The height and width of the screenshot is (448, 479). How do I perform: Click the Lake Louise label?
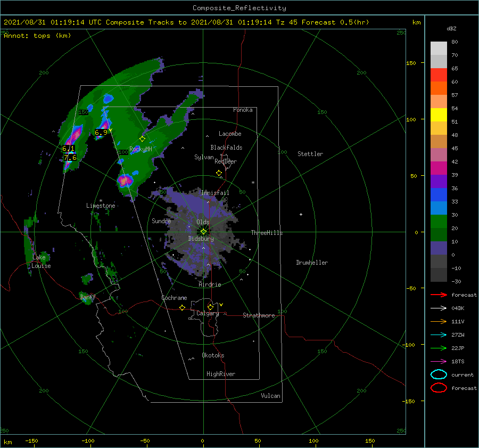pyautogui.click(x=41, y=262)
